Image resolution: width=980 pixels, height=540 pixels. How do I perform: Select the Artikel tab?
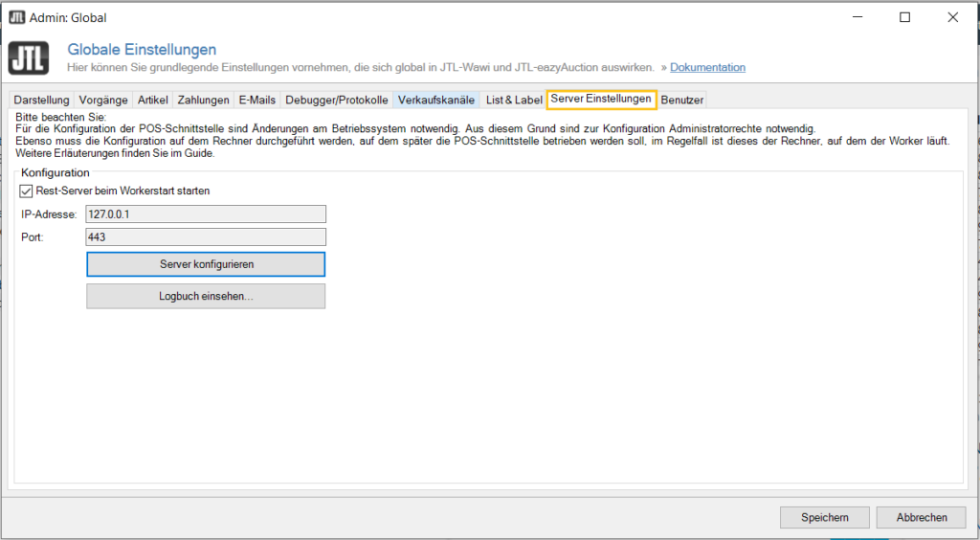point(152,100)
